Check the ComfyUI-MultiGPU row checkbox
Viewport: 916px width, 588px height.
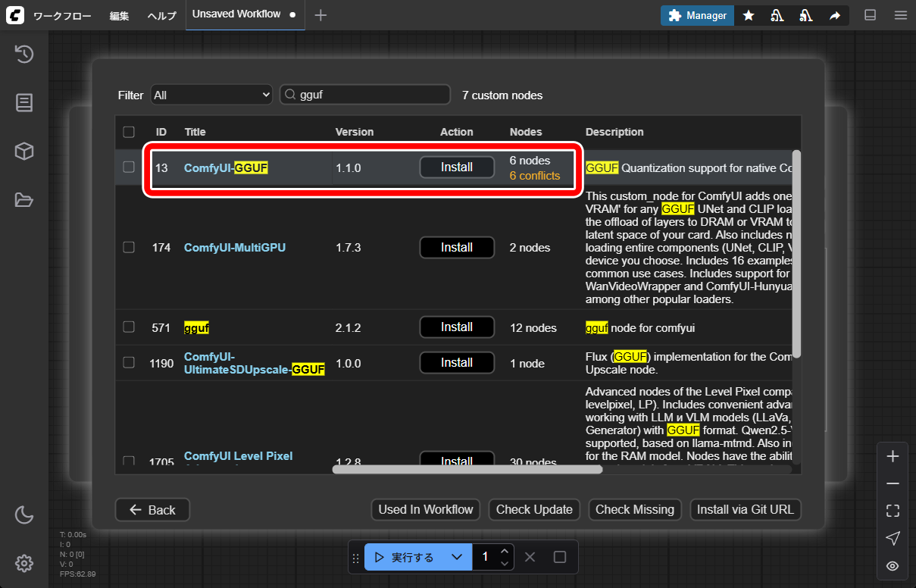click(x=129, y=247)
